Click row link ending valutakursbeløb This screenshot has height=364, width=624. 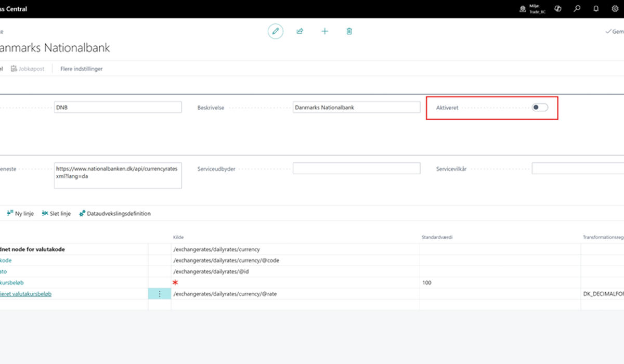pos(26,294)
